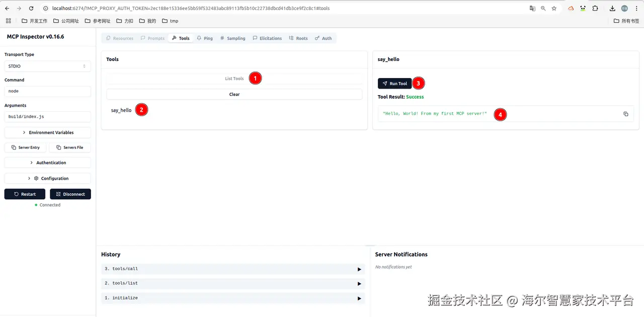The height and width of the screenshot is (317, 644).
Task: Click the Tool Result: Success status text
Action: 401,97
